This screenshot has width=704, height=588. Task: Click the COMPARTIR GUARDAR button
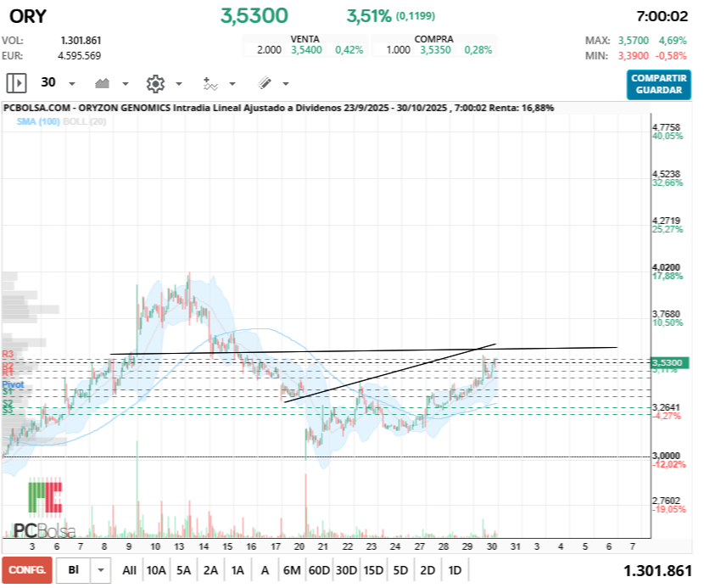658,84
